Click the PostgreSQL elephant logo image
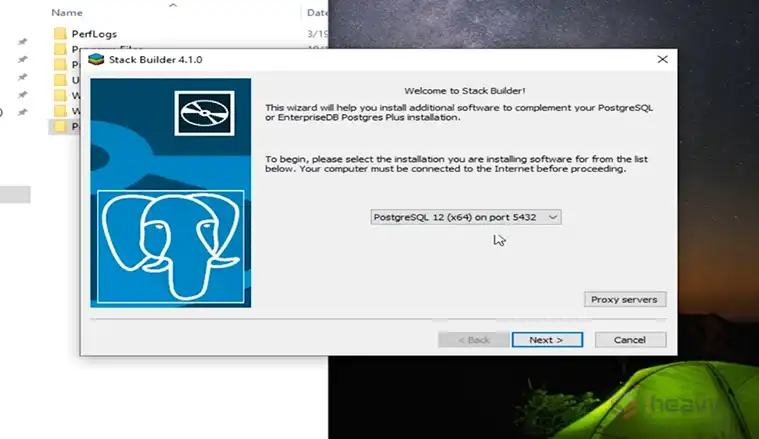 170,246
